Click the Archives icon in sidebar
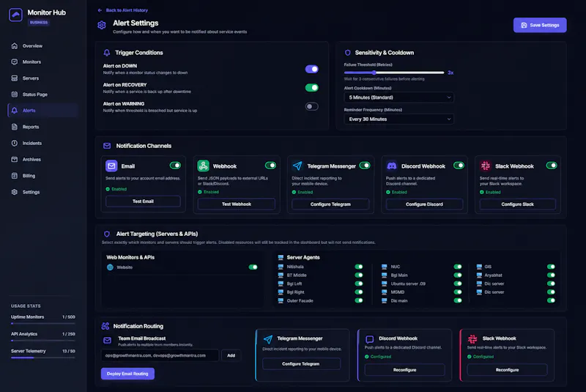The height and width of the screenshot is (392, 586). [15, 159]
